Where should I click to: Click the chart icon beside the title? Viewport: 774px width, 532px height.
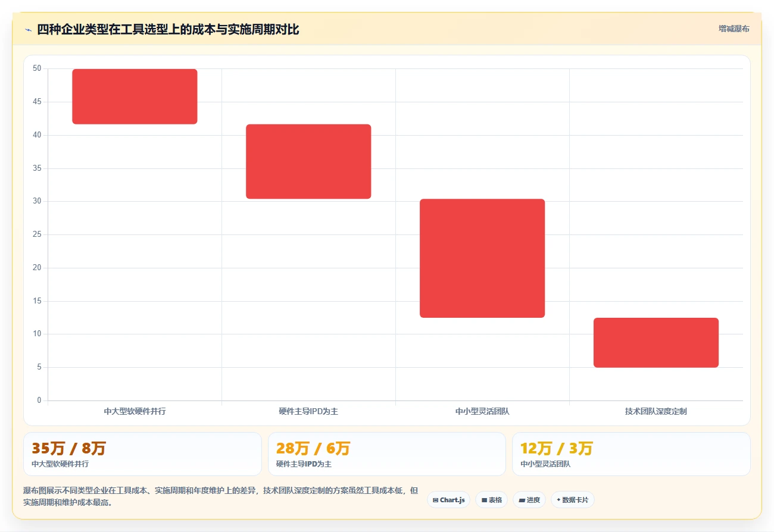(28, 29)
